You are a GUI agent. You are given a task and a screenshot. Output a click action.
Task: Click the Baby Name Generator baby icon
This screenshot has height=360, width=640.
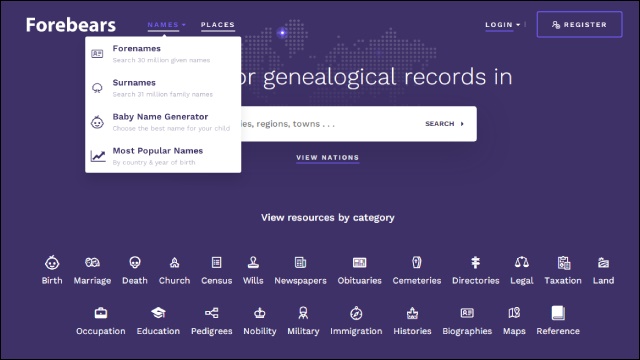point(97,122)
